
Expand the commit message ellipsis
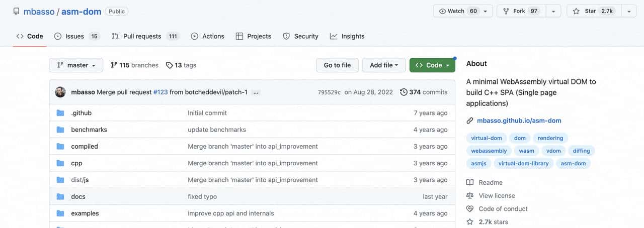(256, 92)
